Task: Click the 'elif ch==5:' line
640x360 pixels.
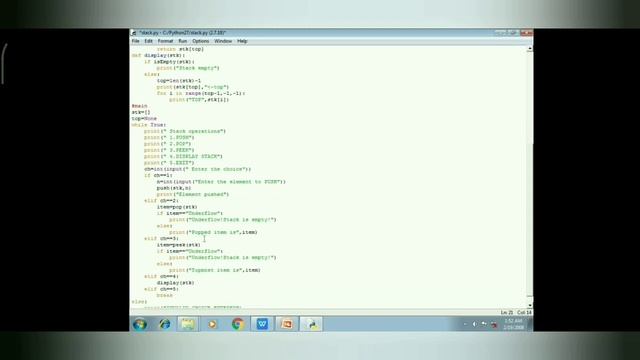Action: click(161, 289)
